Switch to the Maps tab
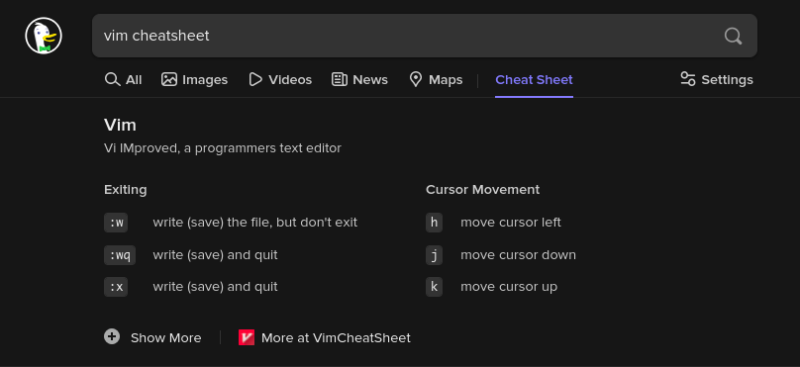This screenshot has width=800, height=367. pos(436,80)
